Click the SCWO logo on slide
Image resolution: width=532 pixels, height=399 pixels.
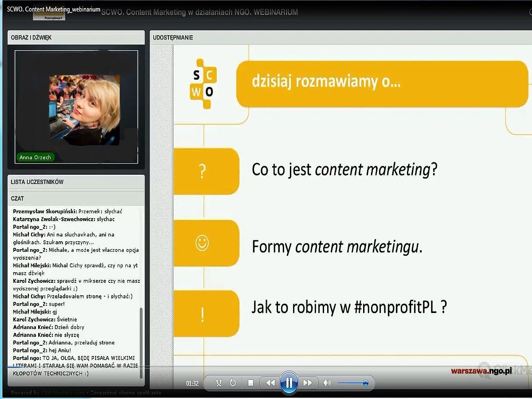tap(203, 84)
